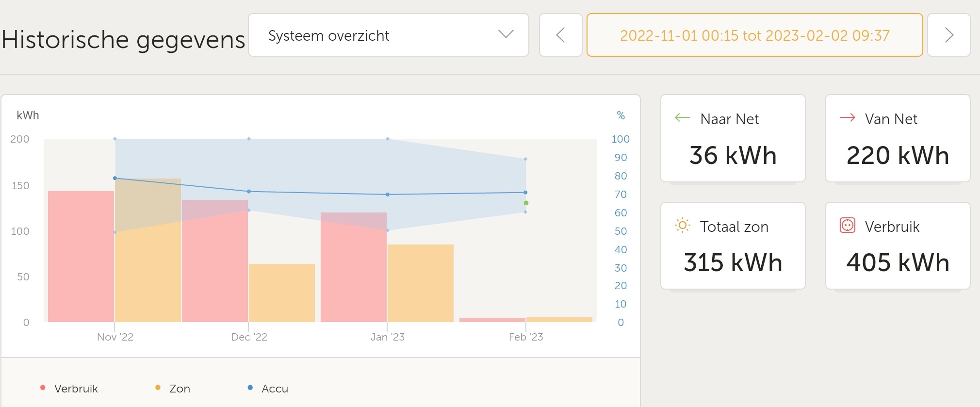The width and height of the screenshot is (980, 407).
Task: Select the Dec '22 orange Zon bar
Action: 282,293
